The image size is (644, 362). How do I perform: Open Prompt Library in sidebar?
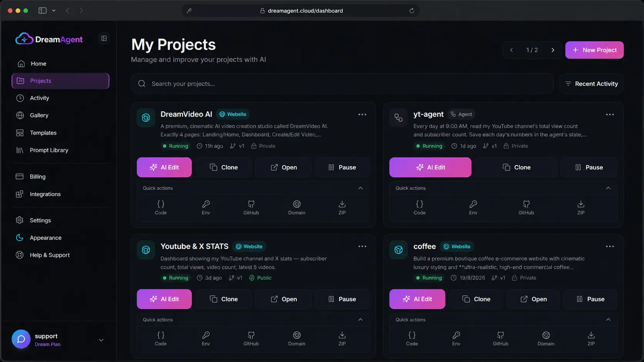pyautogui.click(x=60, y=150)
